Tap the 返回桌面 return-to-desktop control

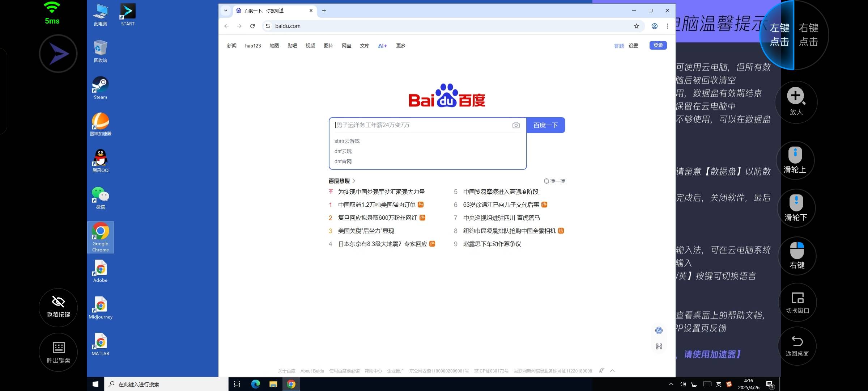797,346
